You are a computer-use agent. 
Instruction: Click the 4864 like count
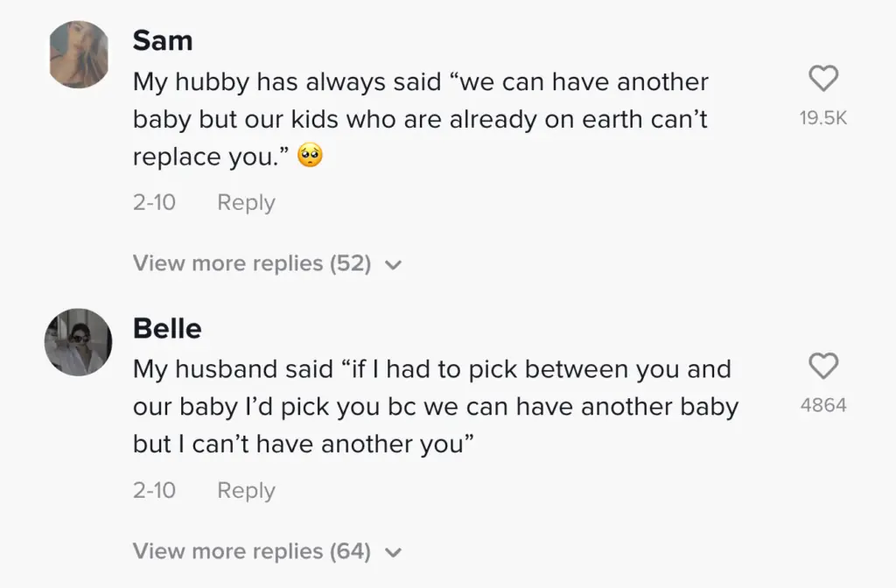pyautogui.click(x=823, y=405)
